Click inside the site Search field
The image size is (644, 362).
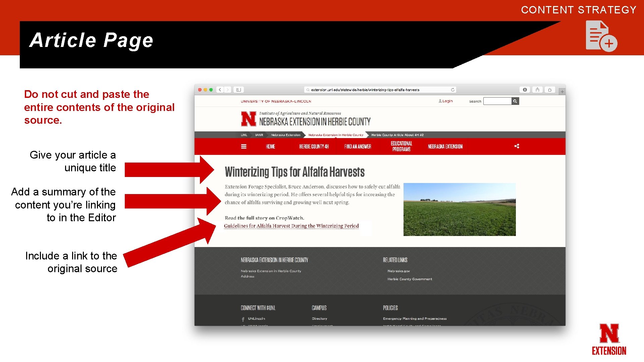coord(497,101)
